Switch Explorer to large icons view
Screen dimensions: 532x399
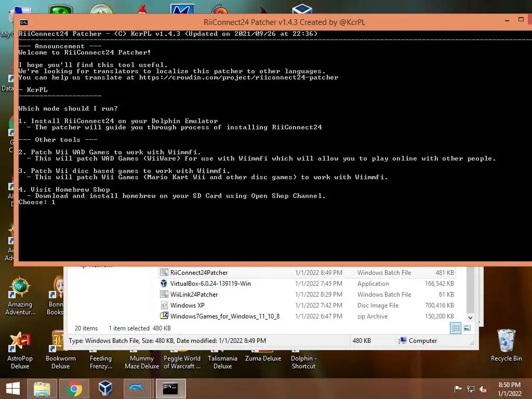467,328
